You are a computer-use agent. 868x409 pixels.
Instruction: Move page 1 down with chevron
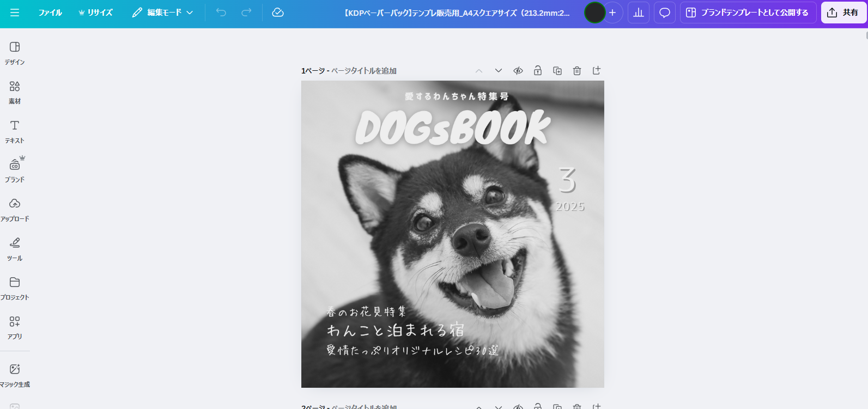(499, 71)
